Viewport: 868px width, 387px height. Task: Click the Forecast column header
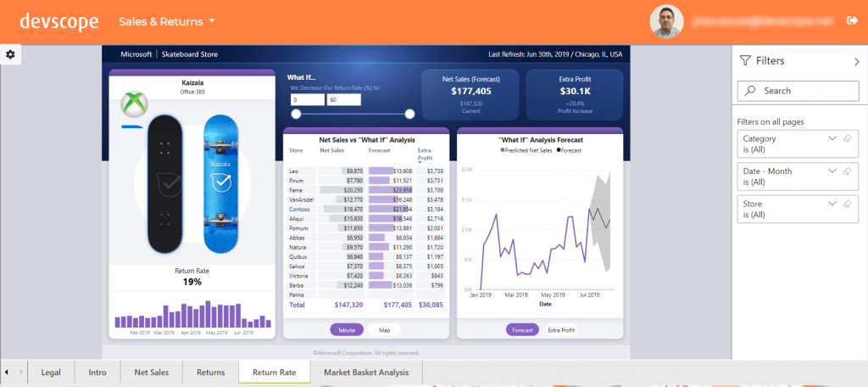tap(379, 150)
